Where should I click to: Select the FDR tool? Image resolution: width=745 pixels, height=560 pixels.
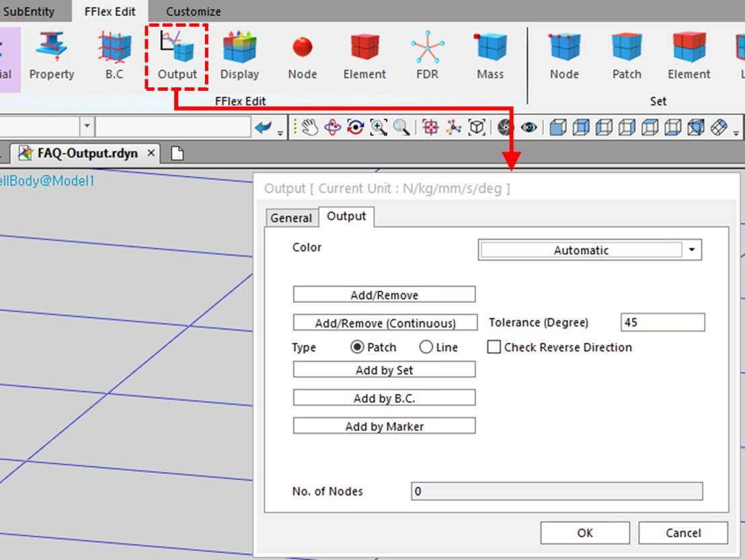coord(426,54)
